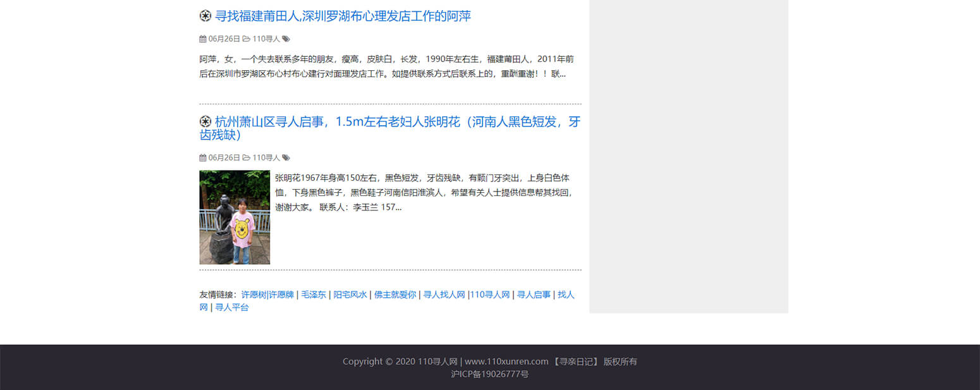Click the badge icon before the 阿萍 post title
The image size is (980, 390).
[x=205, y=16]
